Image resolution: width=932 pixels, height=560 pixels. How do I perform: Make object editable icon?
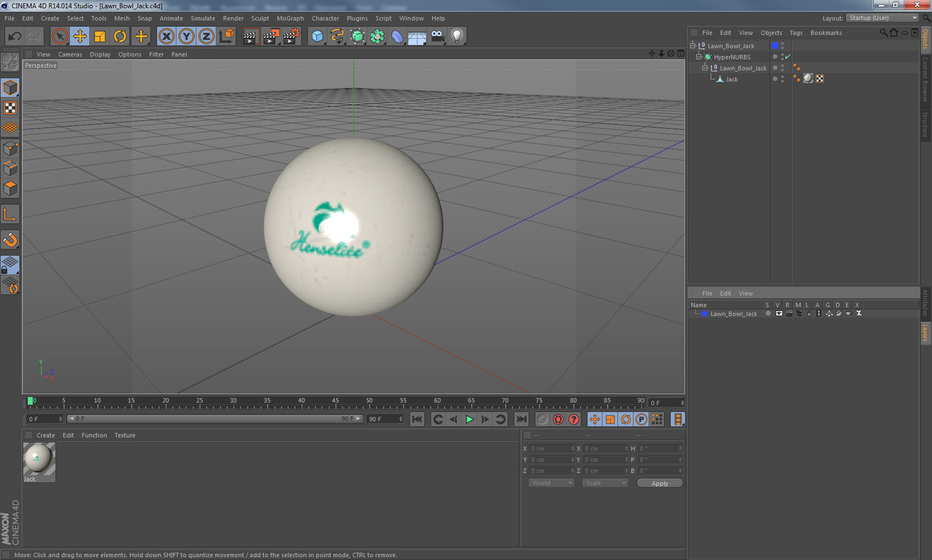[x=10, y=62]
